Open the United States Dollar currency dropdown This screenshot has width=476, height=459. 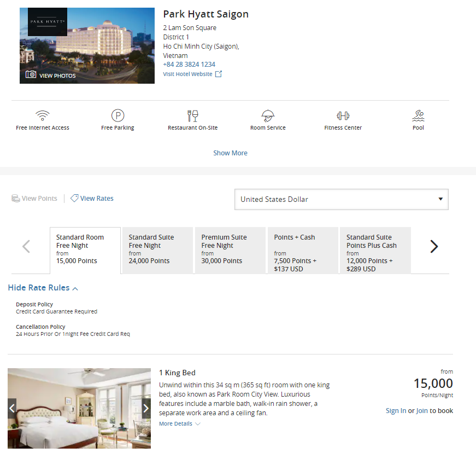pyautogui.click(x=341, y=199)
